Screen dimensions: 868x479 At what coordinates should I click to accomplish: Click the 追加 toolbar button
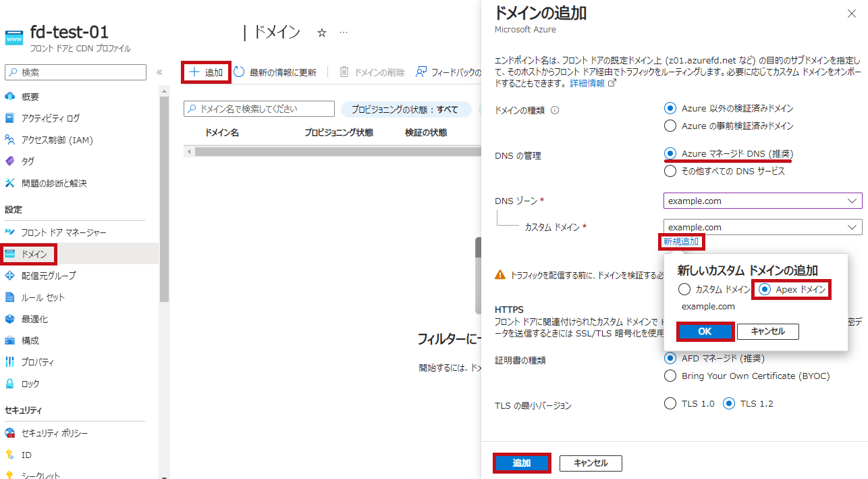click(x=206, y=72)
